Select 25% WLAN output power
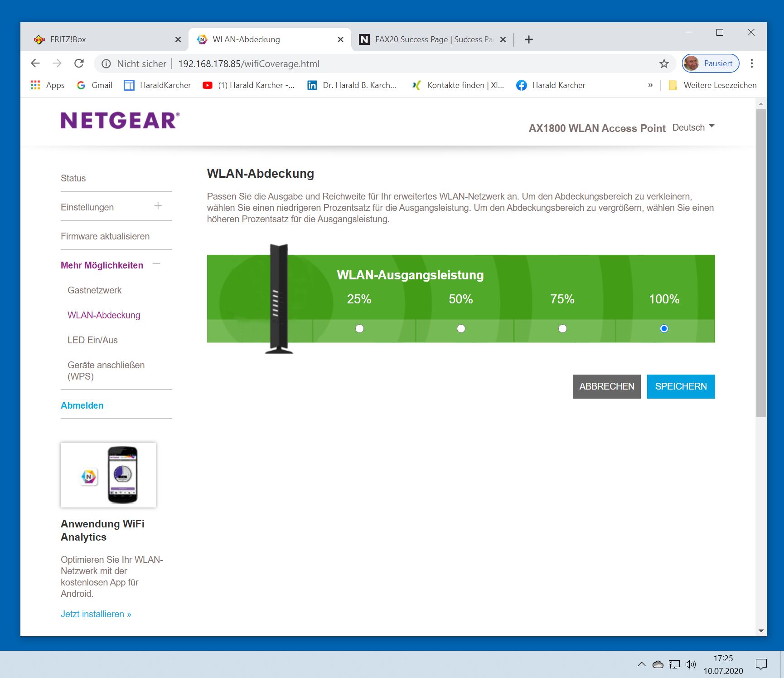 (x=359, y=328)
